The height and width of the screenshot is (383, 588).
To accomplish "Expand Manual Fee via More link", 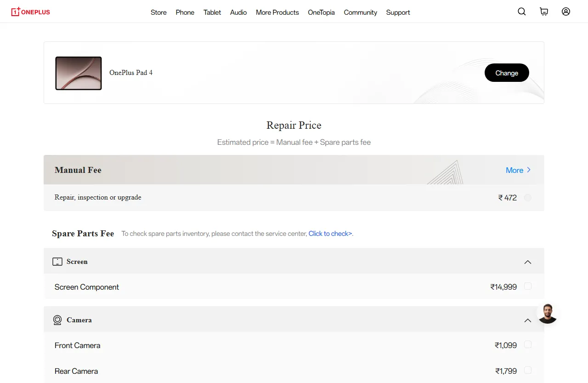I will click(x=518, y=170).
